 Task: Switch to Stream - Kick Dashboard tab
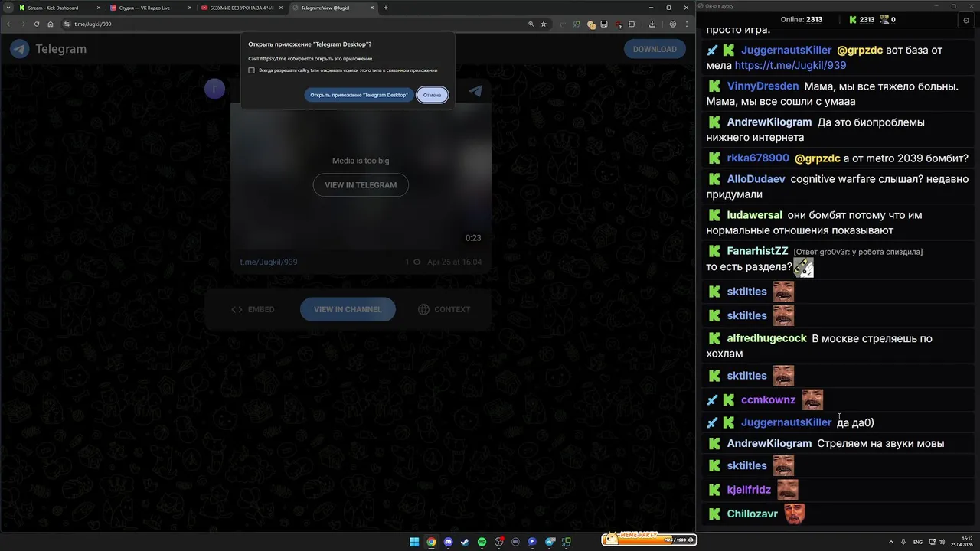[60, 8]
